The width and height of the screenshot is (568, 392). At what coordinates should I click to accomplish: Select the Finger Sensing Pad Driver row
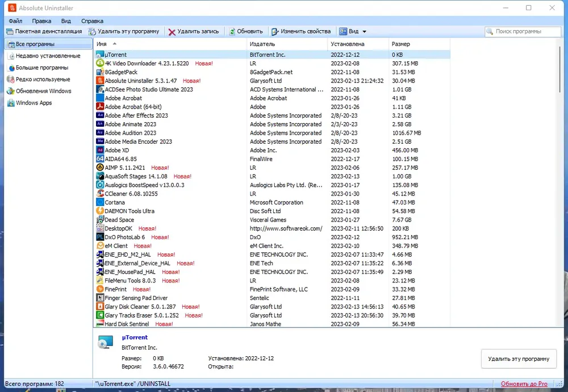(272, 298)
